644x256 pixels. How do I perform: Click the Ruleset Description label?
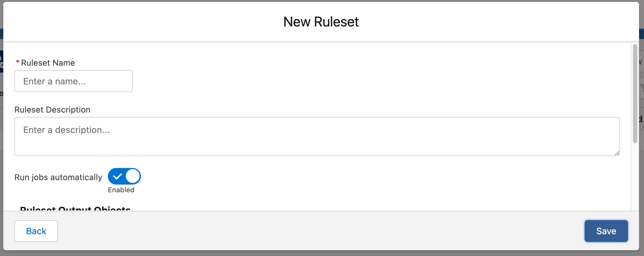52,110
